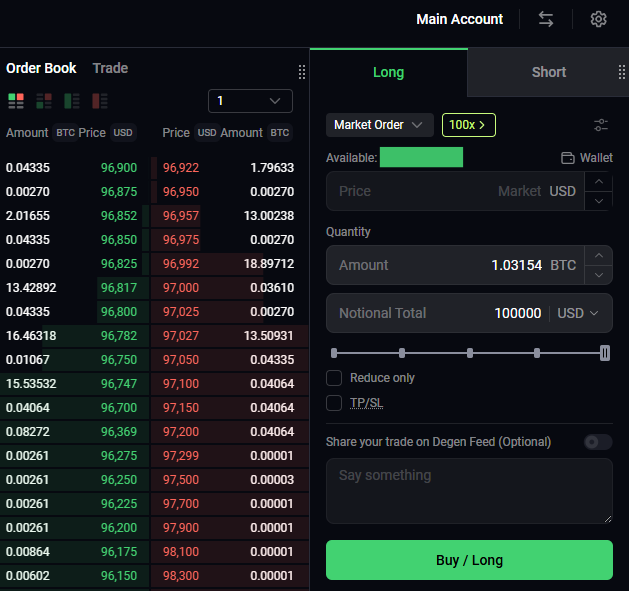Click ask price 96,992
This screenshot has width=631, height=591.
pos(181,264)
